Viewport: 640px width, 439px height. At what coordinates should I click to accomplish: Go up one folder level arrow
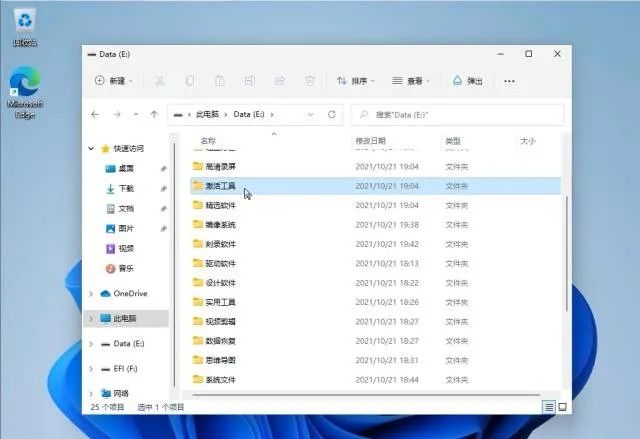pyautogui.click(x=154, y=114)
